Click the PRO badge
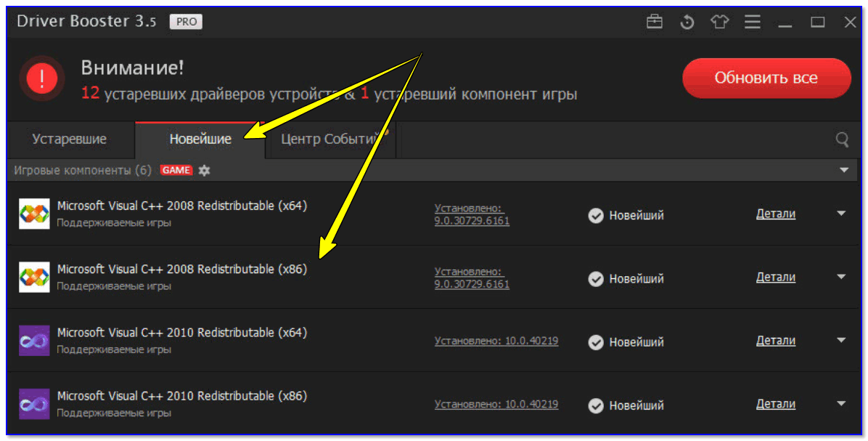The height and width of the screenshot is (441, 868). coord(186,22)
